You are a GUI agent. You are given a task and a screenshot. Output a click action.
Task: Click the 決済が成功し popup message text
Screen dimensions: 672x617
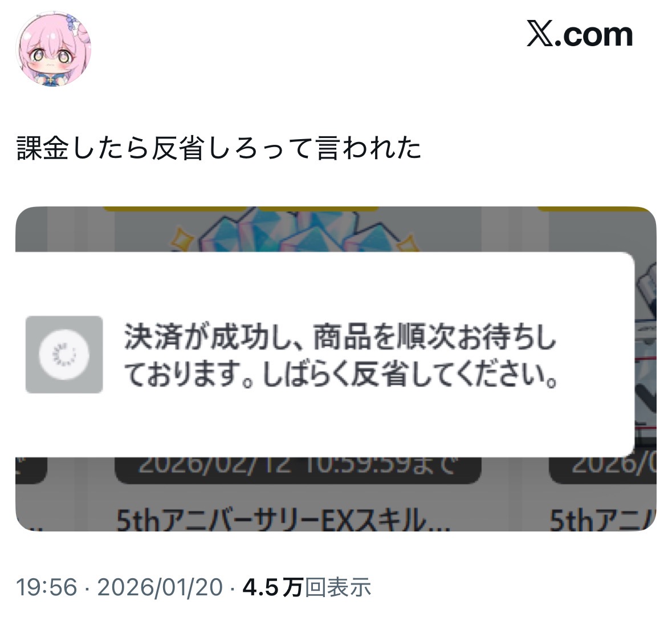(x=340, y=355)
